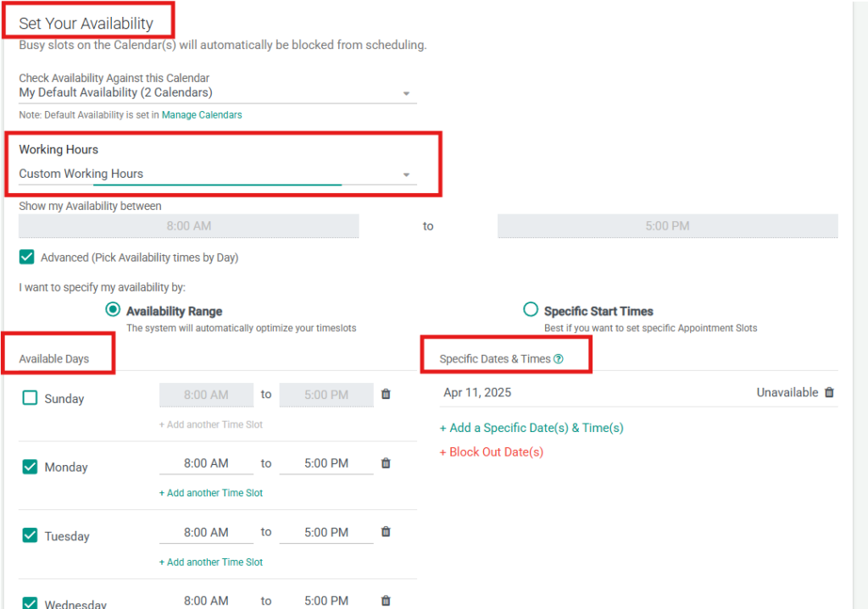Viewport: 868px width, 609px height.
Task: Click trash icon in Monday row
Action: (386, 463)
